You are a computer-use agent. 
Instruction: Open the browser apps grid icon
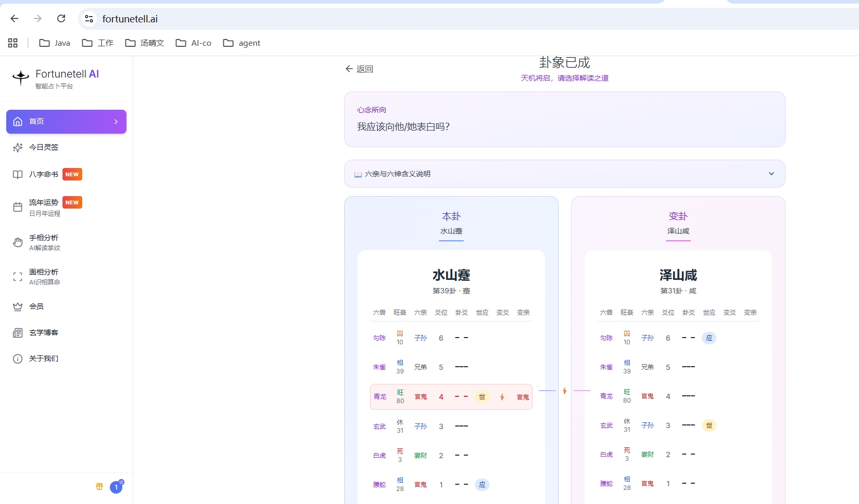coord(13,43)
